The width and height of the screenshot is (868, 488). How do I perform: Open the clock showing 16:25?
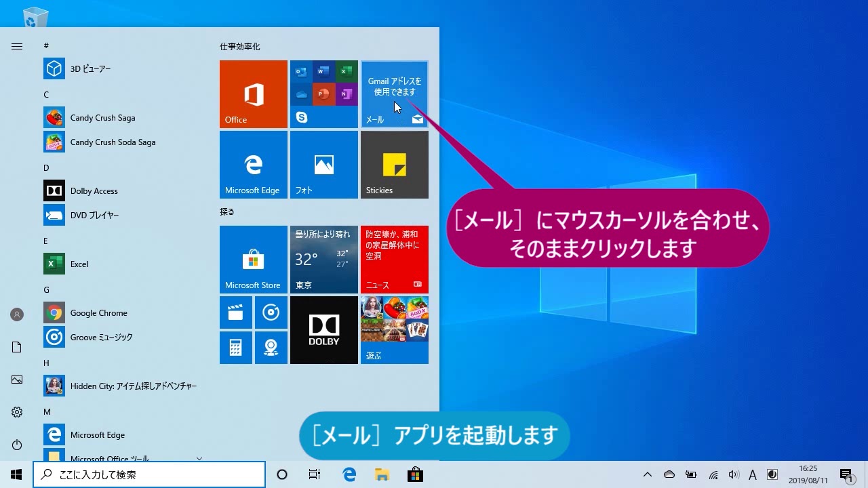click(x=808, y=474)
